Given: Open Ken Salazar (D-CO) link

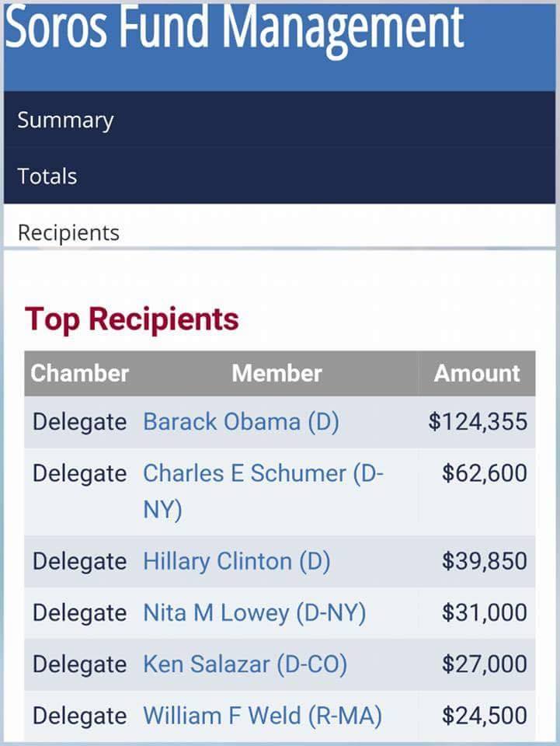Looking at the screenshot, I should pos(245,664).
